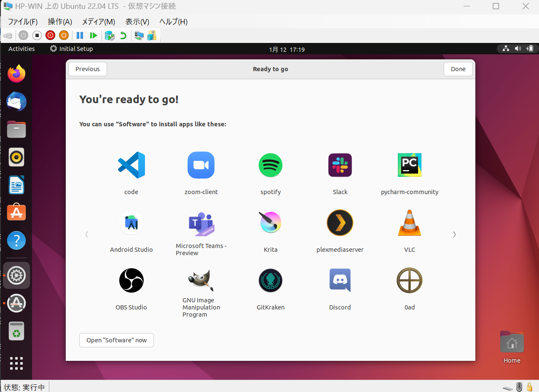Click the red power button in VM toolbar
The image size is (539, 392).
(51, 35)
